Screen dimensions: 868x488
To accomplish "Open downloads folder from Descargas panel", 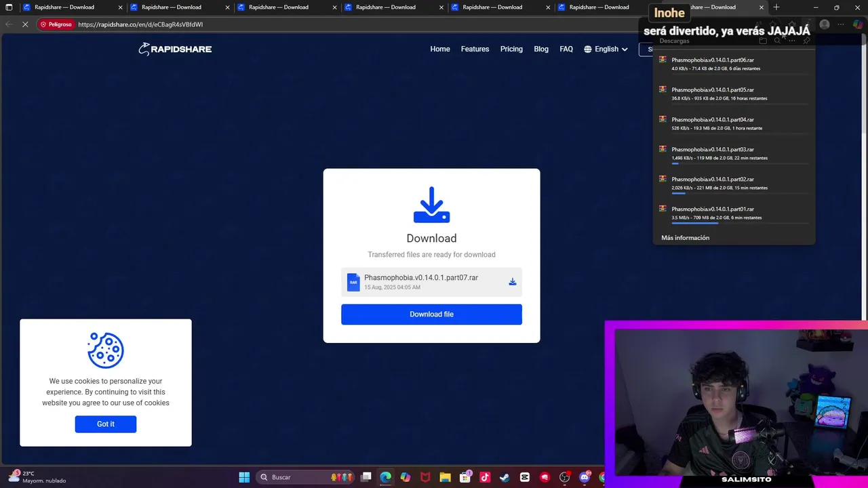I will pyautogui.click(x=763, y=41).
